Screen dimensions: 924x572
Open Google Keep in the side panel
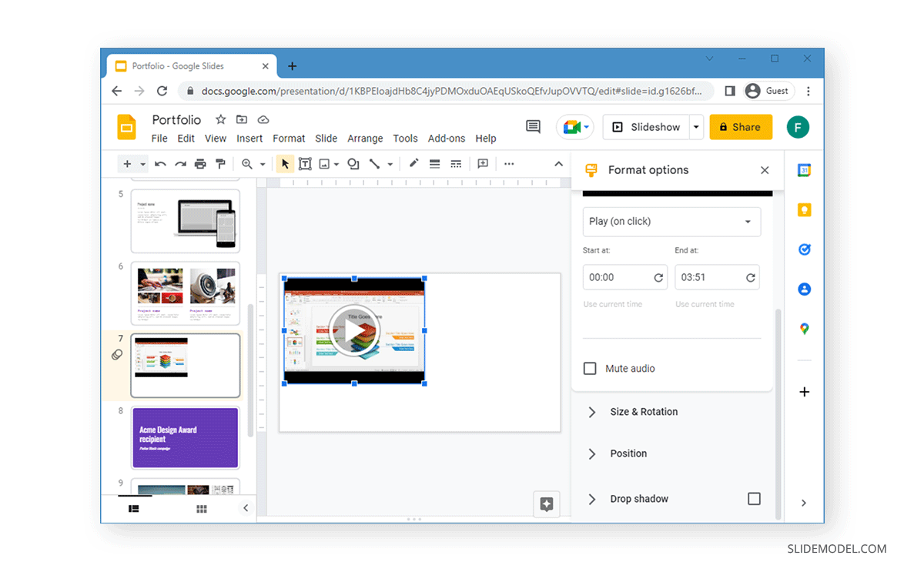click(x=804, y=210)
